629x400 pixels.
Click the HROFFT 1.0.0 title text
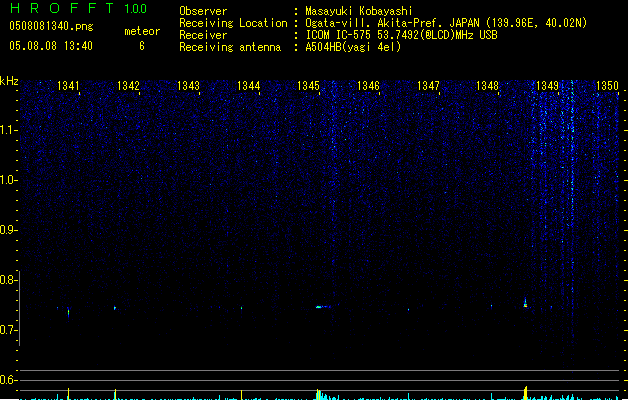78,8
